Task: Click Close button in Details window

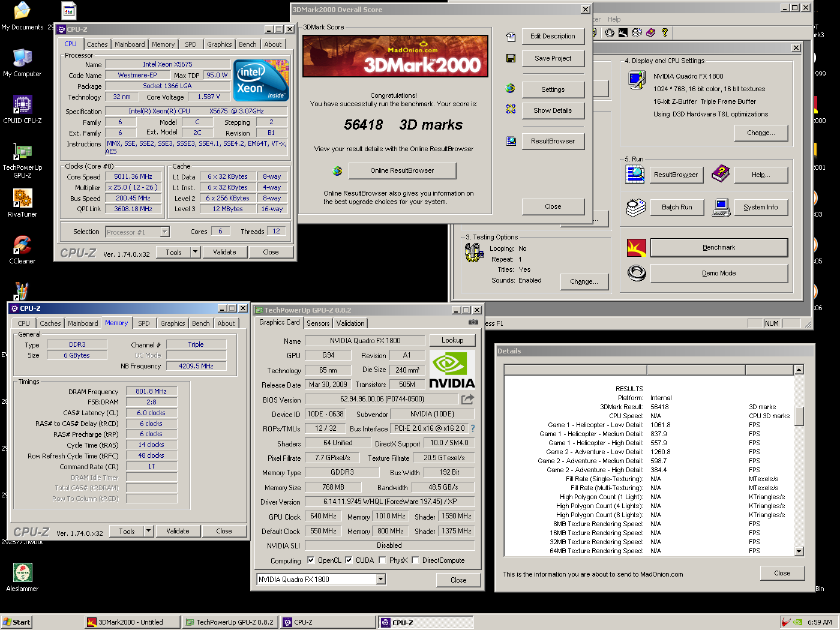Action: point(782,574)
